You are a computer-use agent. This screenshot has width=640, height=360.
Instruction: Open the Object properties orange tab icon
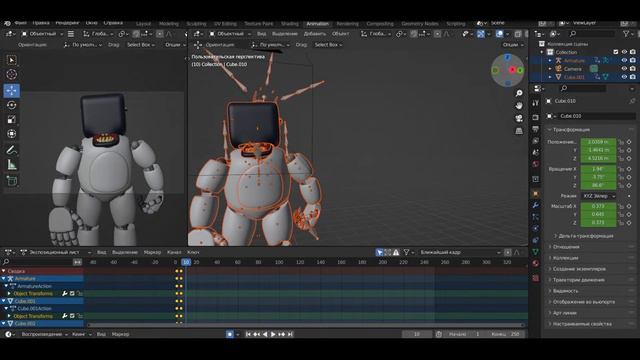(x=536, y=194)
